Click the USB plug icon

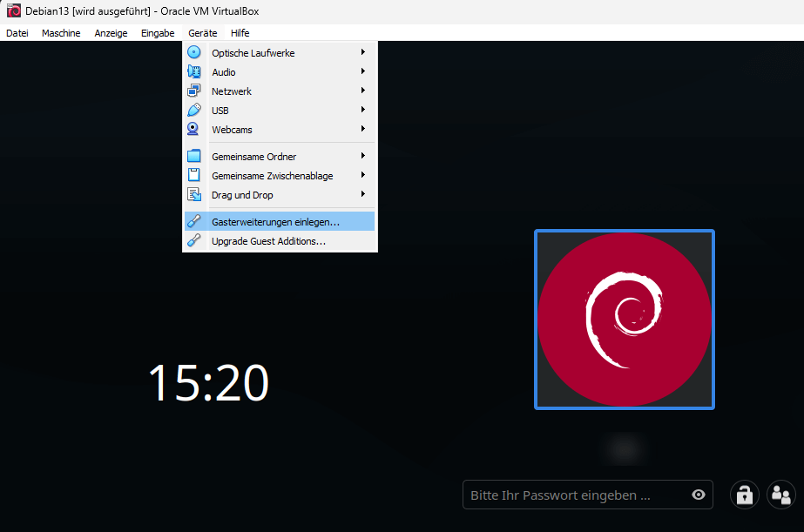tap(194, 111)
